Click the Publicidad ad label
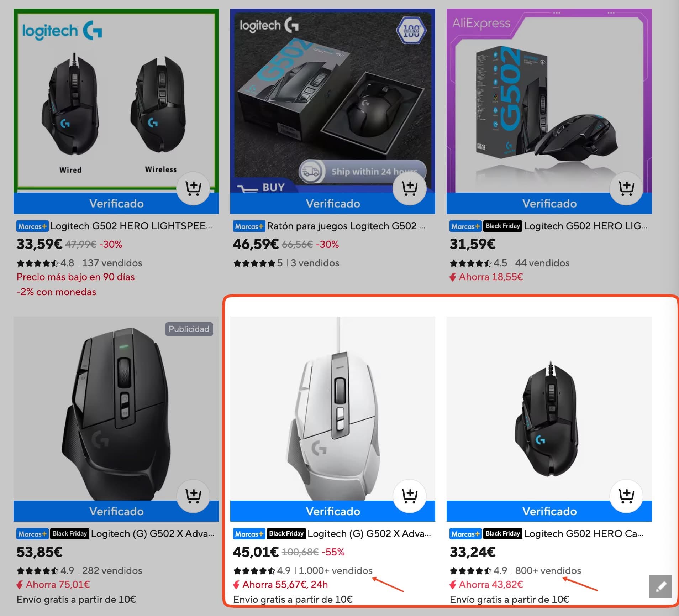Screen dimensions: 679x616 coord(189,329)
